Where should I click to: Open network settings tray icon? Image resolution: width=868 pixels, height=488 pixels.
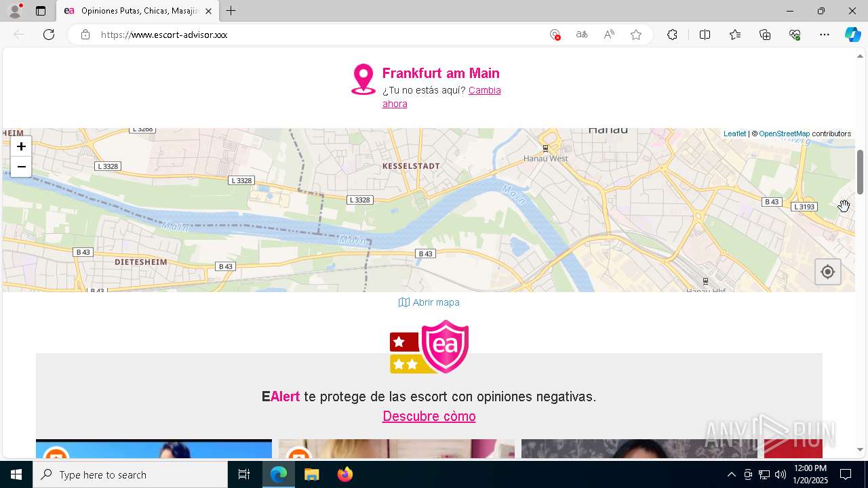[764, 474]
